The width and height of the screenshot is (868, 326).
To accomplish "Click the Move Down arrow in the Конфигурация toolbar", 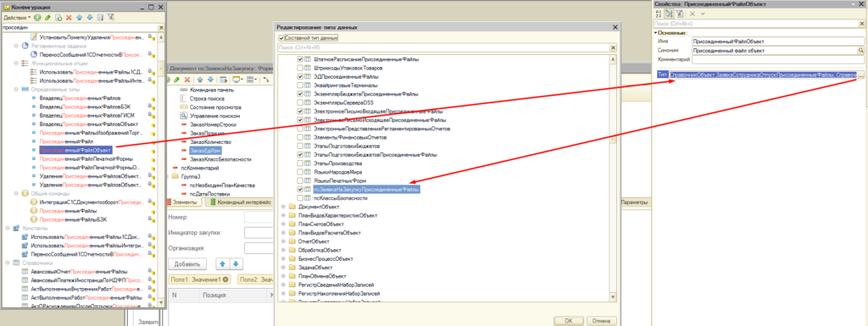I will 89,18.
